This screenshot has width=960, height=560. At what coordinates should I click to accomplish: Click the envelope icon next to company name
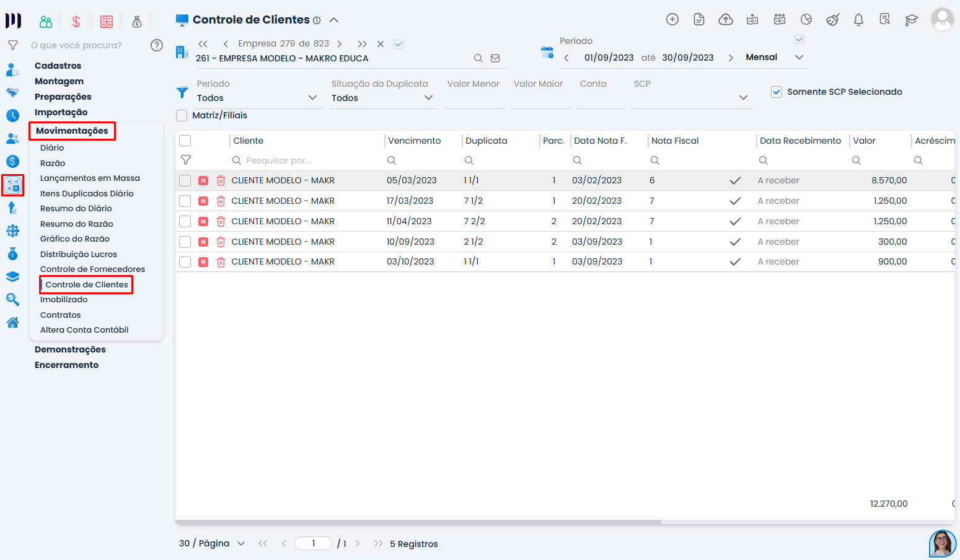point(495,58)
